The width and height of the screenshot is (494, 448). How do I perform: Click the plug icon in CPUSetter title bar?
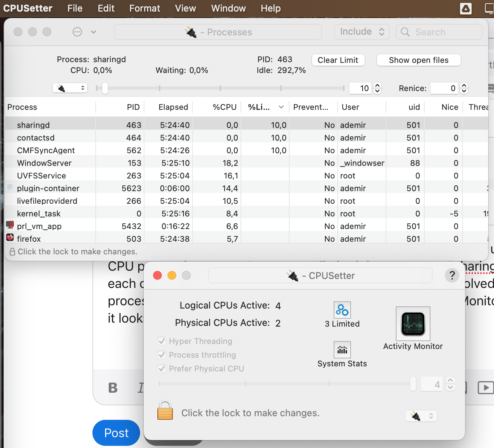pos(293,276)
